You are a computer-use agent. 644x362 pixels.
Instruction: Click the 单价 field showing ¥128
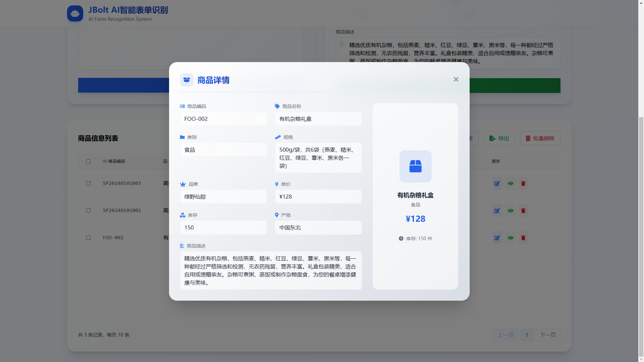pos(318,197)
